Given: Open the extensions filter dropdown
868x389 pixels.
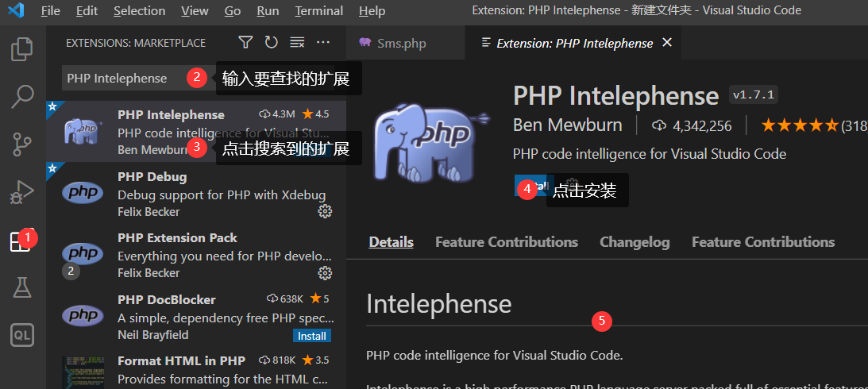Looking at the screenshot, I should click(245, 43).
